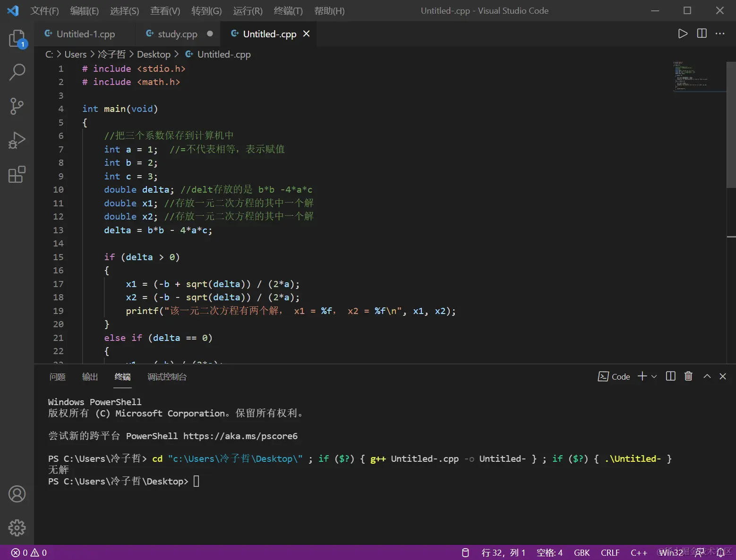This screenshot has height=560, width=736.
Task: Click the errors and warnings status indicator
Action: click(29, 552)
